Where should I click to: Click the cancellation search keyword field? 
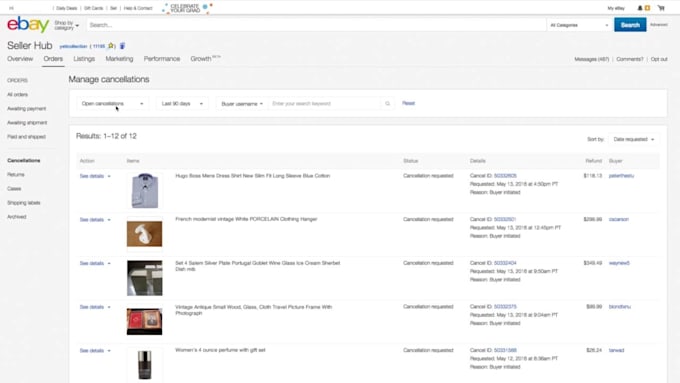click(325, 104)
